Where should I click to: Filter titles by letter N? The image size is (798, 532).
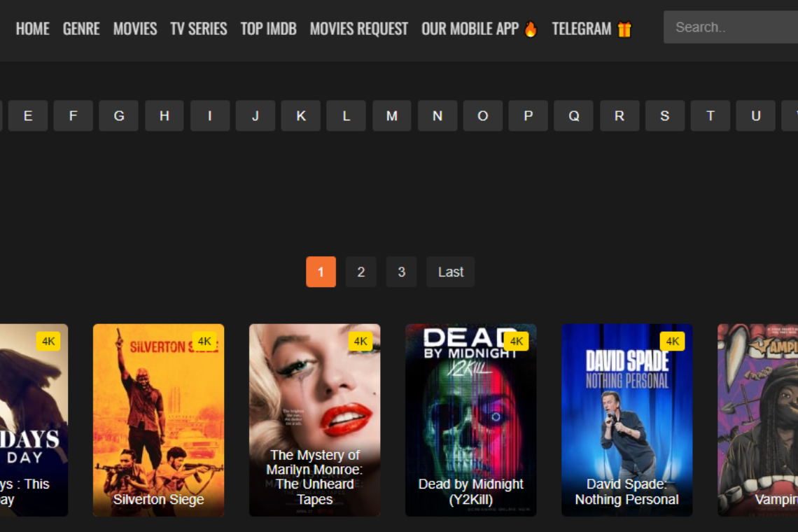437,116
